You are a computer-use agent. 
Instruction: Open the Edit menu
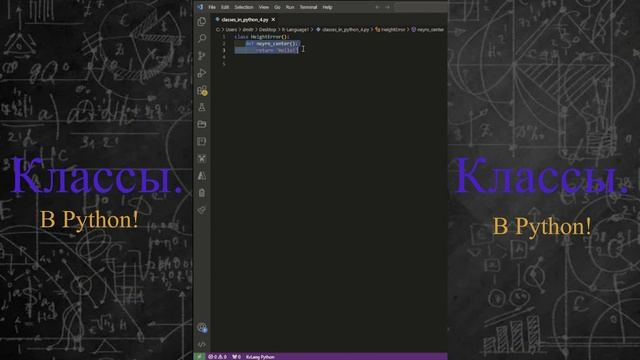(225, 7)
